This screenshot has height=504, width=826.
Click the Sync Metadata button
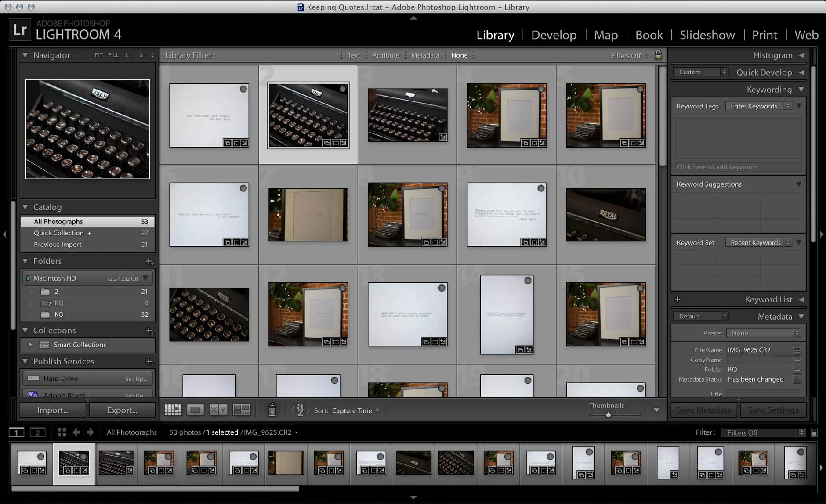pyautogui.click(x=704, y=410)
